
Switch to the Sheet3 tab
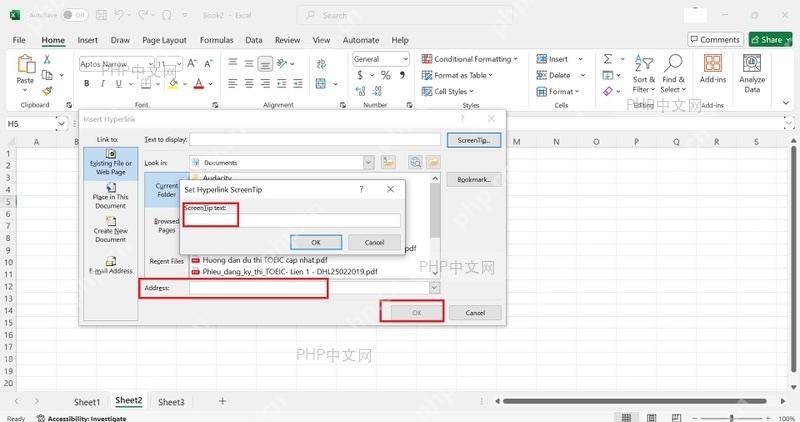171,402
